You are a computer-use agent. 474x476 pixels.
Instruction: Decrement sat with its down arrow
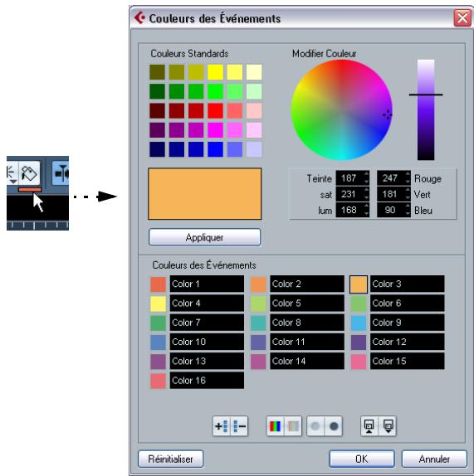point(366,198)
